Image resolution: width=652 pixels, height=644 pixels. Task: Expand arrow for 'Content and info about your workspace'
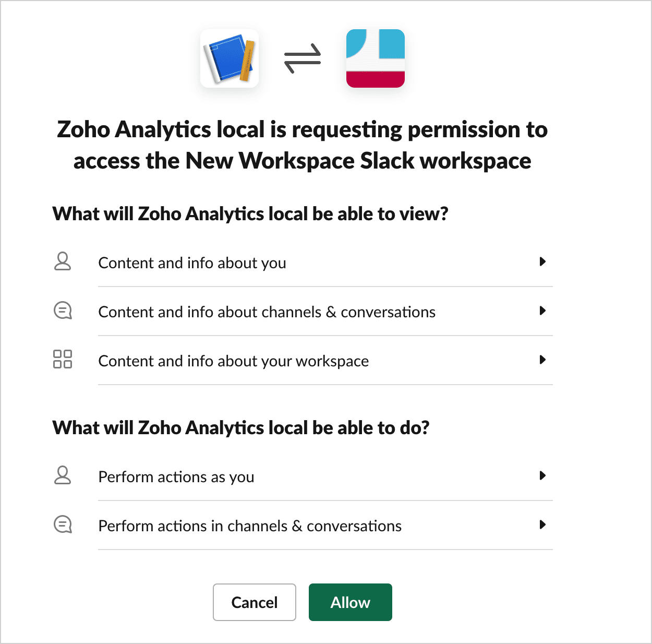[542, 360]
